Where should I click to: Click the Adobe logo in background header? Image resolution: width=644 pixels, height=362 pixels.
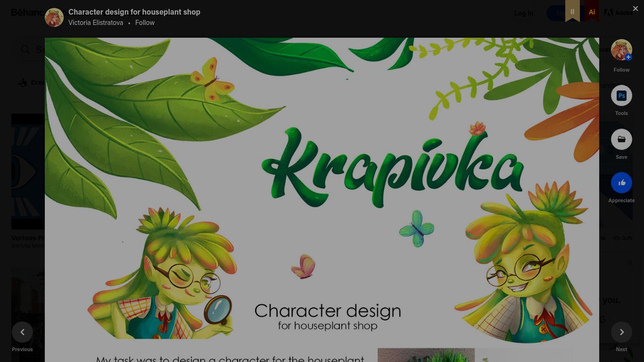[619, 13]
